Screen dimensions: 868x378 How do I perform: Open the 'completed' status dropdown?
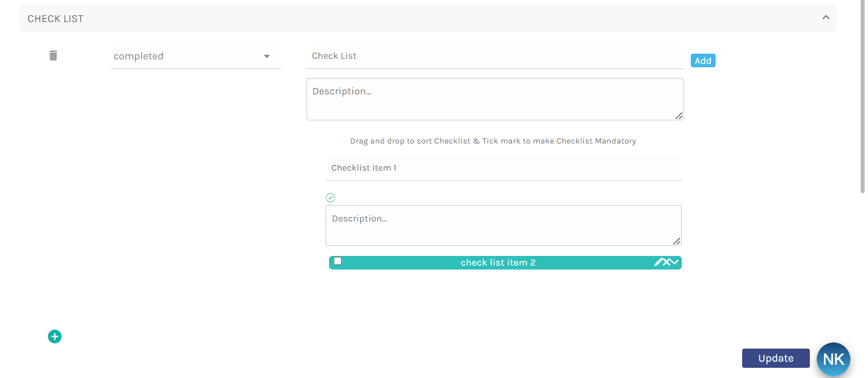tap(196, 57)
